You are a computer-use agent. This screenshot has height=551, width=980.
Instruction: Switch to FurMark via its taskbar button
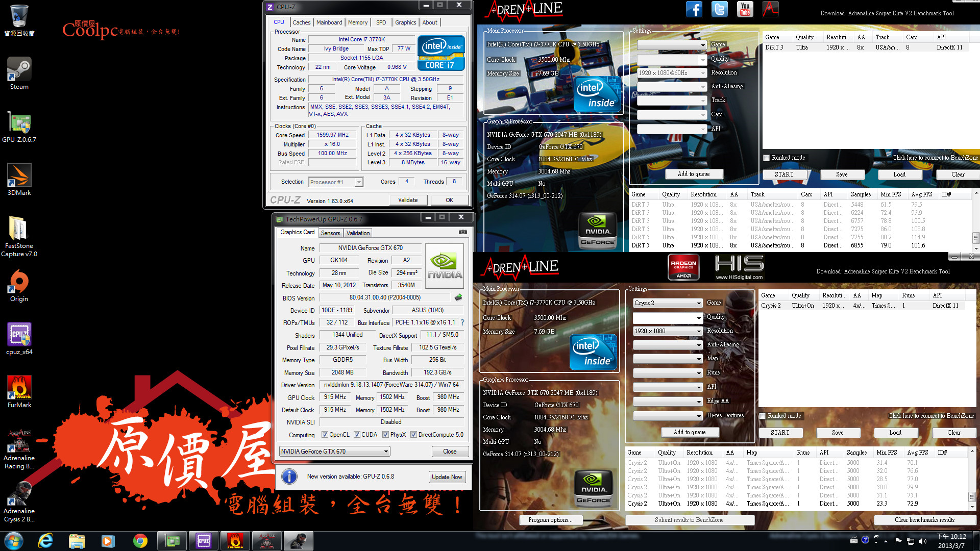pyautogui.click(x=235, y=541)
